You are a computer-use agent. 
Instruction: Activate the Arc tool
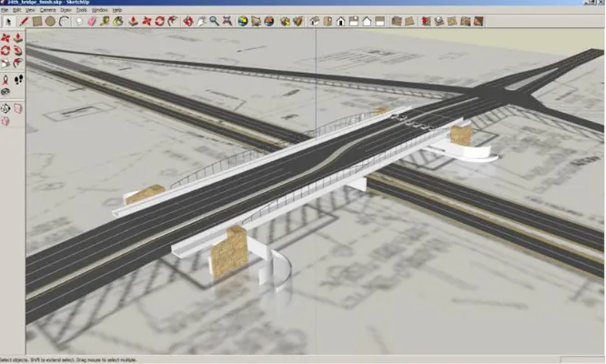[x=64, y=22]
